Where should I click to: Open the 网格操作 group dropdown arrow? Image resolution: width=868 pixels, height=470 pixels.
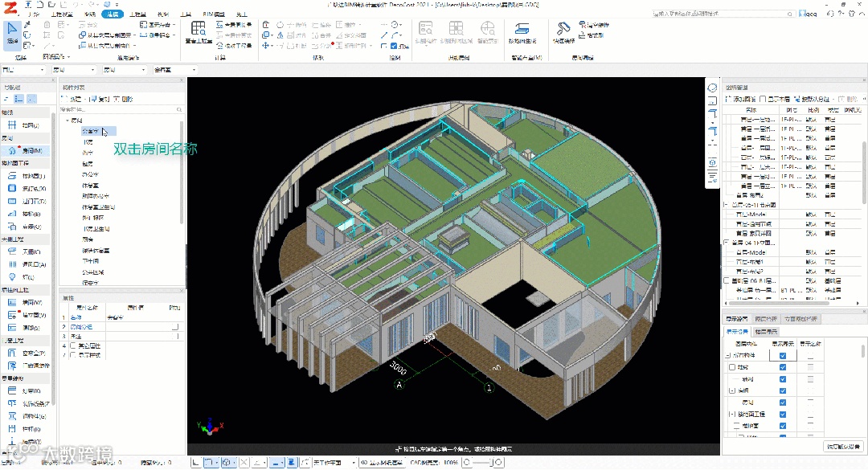(x=68, y=57)
